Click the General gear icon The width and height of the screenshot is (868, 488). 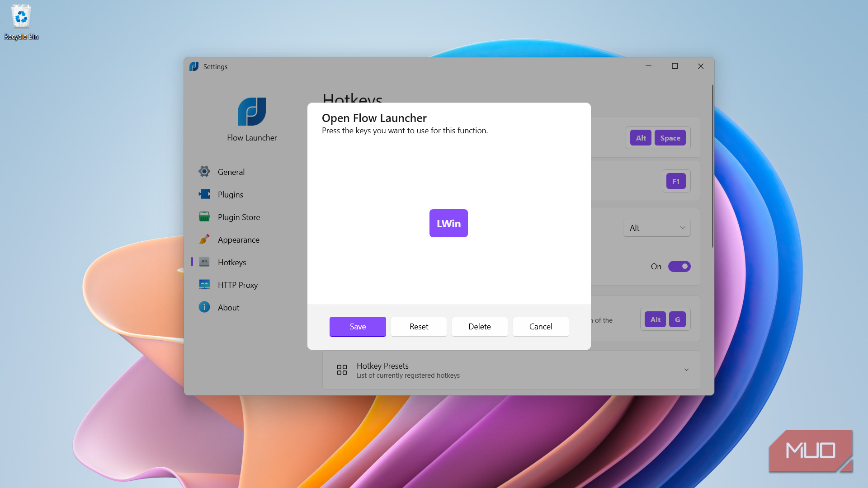(204, 172)
